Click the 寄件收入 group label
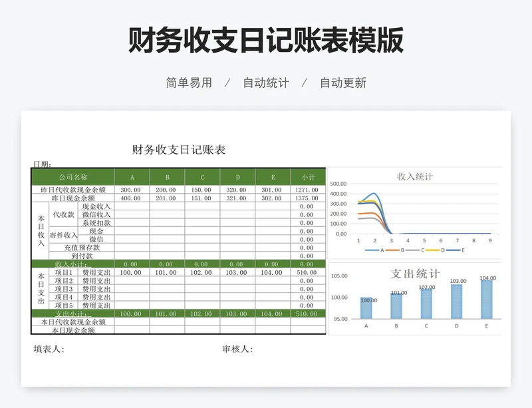The image size is (532, 408). [63, 235]
